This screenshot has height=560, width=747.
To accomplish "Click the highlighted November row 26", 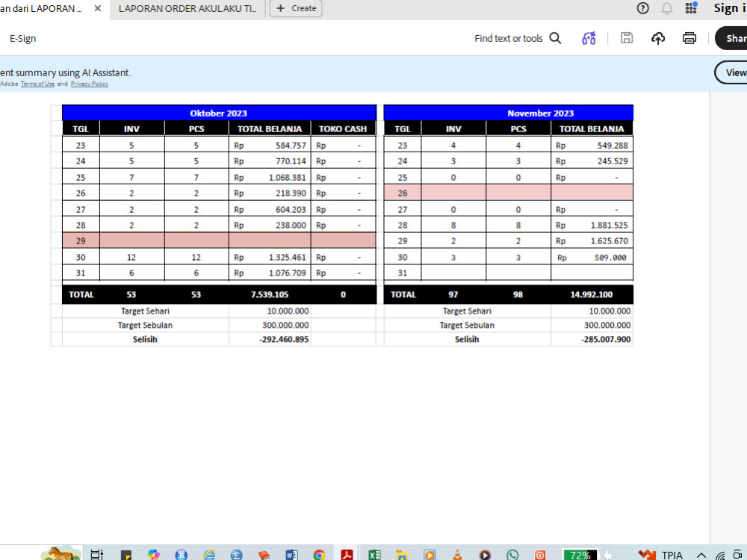I will click(x=508, y=193).
